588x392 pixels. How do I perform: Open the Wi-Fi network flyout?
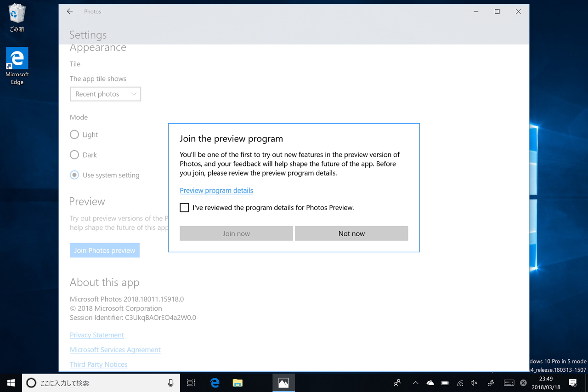point(460,383)
